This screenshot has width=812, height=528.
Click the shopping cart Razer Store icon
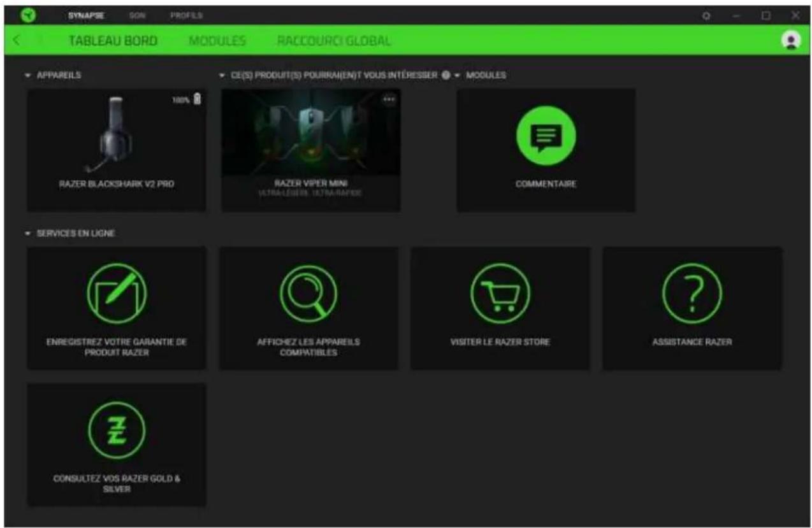click(500, 294)
